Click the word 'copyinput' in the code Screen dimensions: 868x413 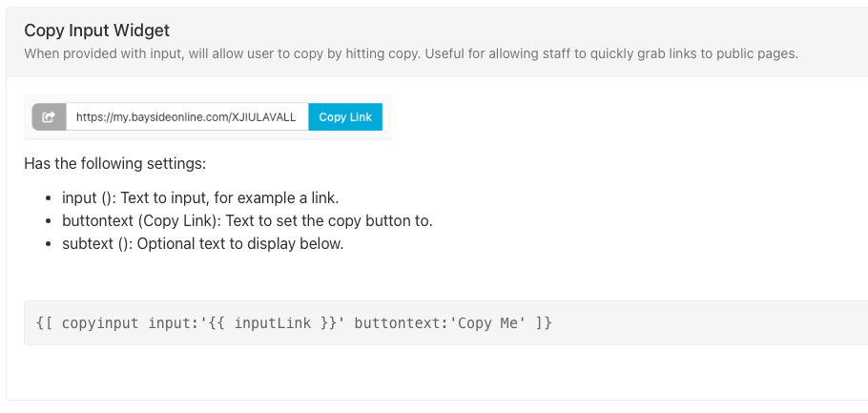click(x=100, y=322)
